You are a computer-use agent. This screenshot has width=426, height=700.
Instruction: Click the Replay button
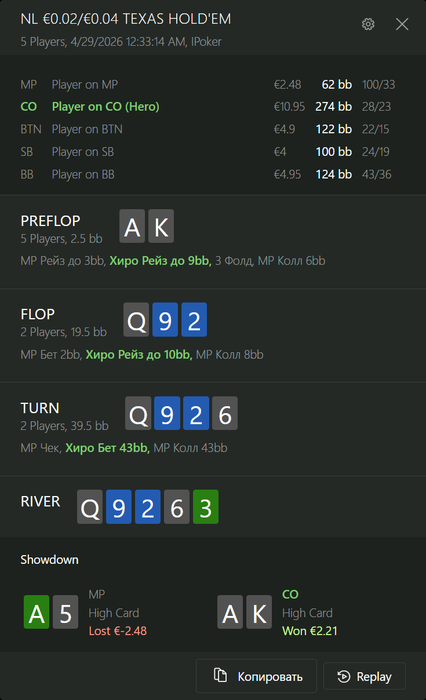pyautogui.click(x=364, y=676)
